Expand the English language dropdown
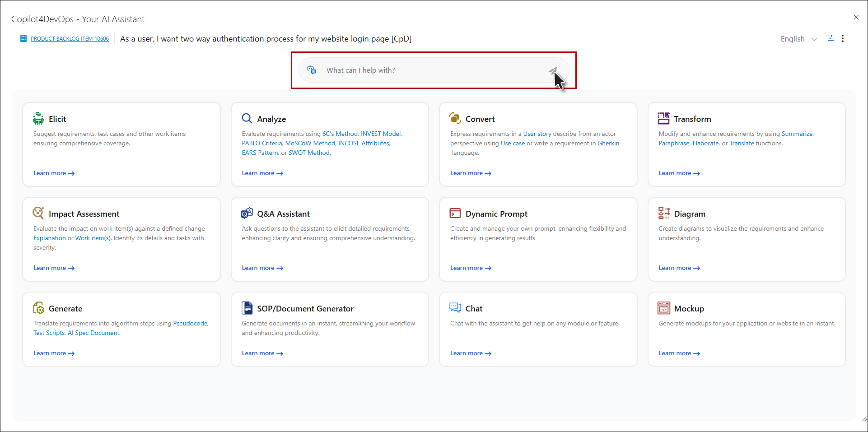The image size is (868, 432). point(798,39)
